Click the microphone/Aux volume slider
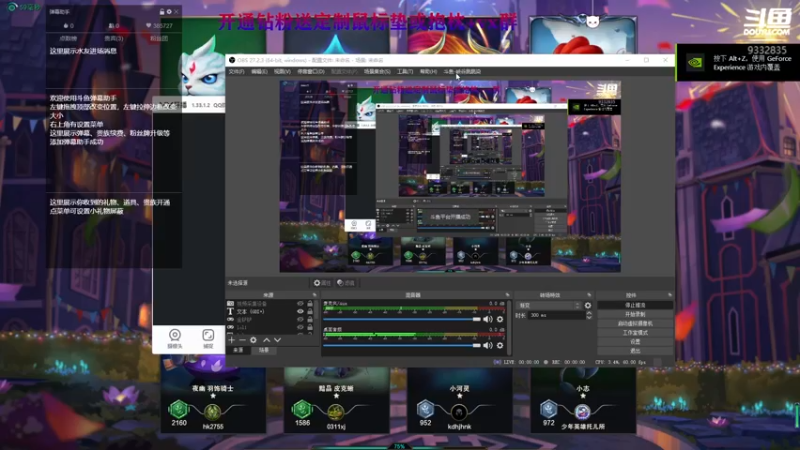The height and width of the screenshot is (450, 800). click(x=402, y=319)
